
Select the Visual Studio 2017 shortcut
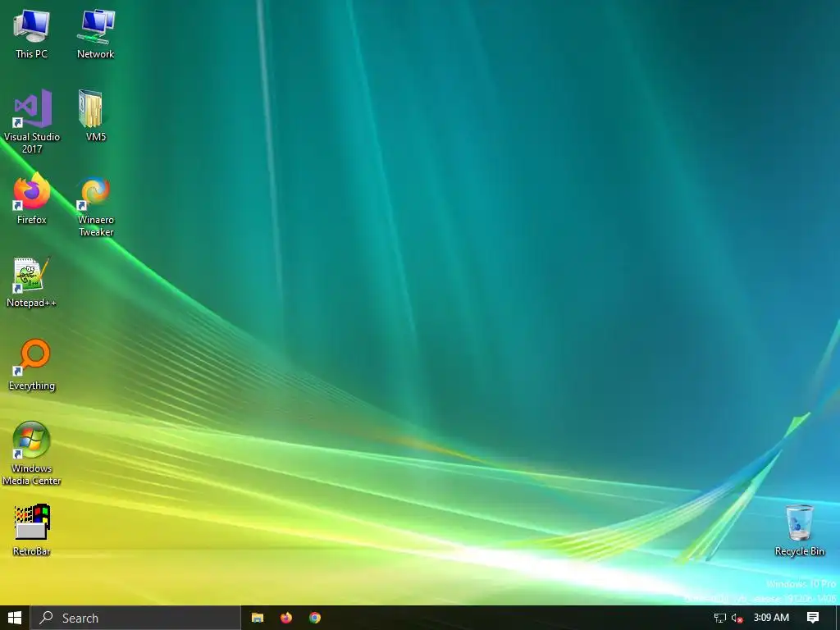[x=32, y=121]
